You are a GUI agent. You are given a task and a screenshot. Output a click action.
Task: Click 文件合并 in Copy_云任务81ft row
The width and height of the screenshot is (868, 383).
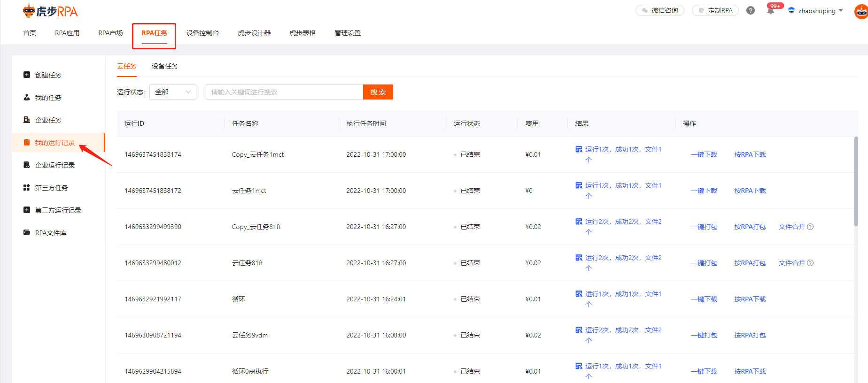[x=792, y=227]
